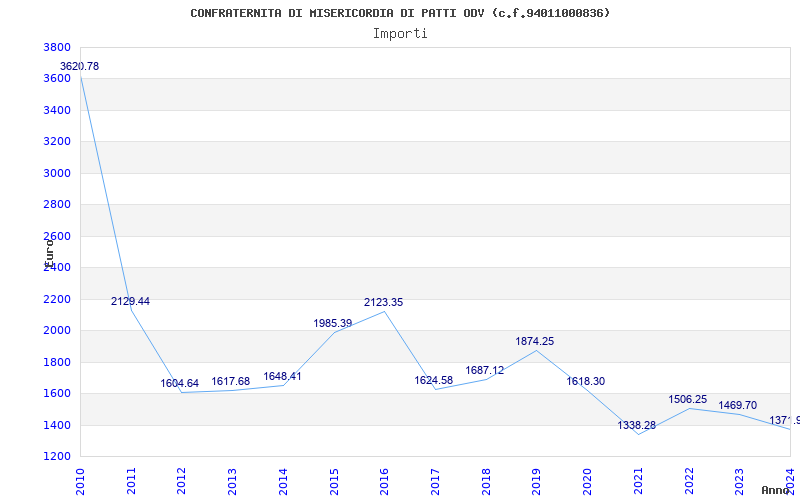Select the 1687.12 value label
The image size is (800, 500).
click(485, 371)
